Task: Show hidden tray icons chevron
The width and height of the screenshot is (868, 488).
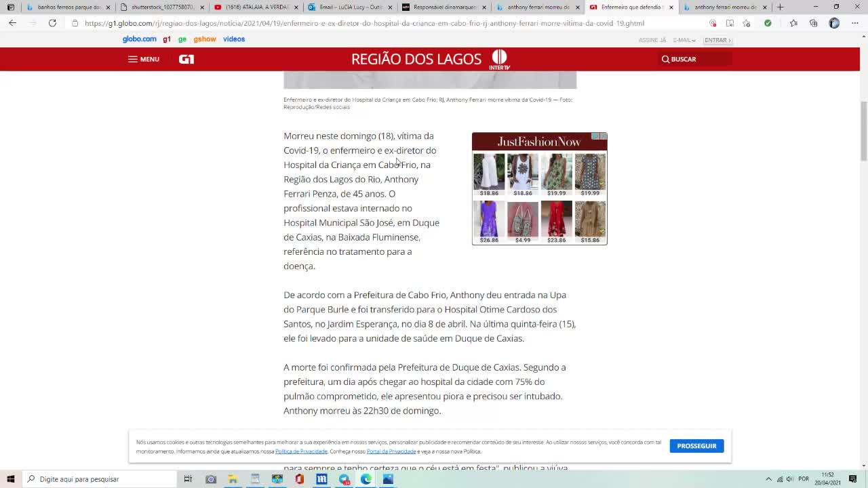Action: (x=768, y=479)
